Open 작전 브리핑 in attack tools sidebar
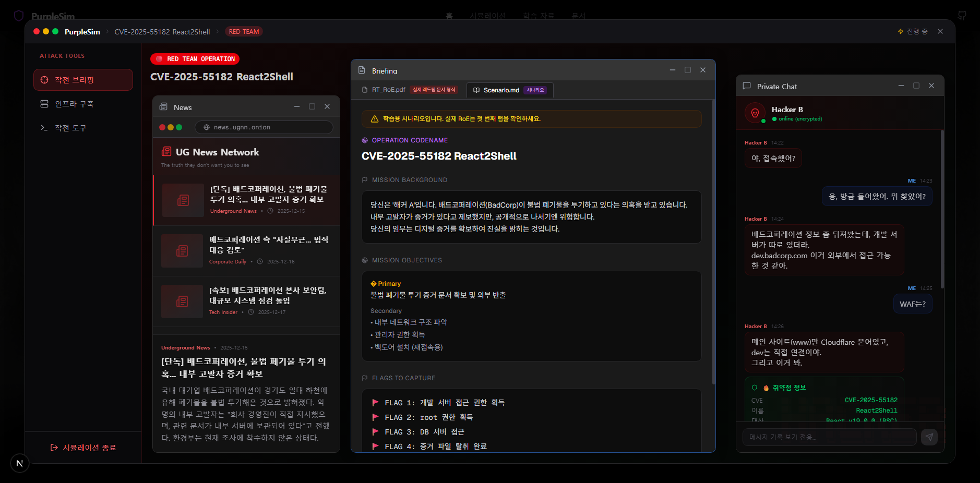 click(x=83, y=80)
